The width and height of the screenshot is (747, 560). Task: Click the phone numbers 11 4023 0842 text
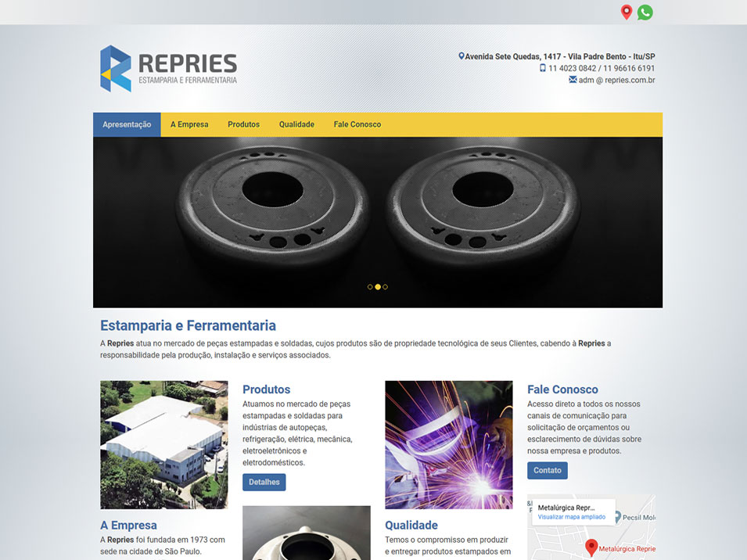(602, 68)
